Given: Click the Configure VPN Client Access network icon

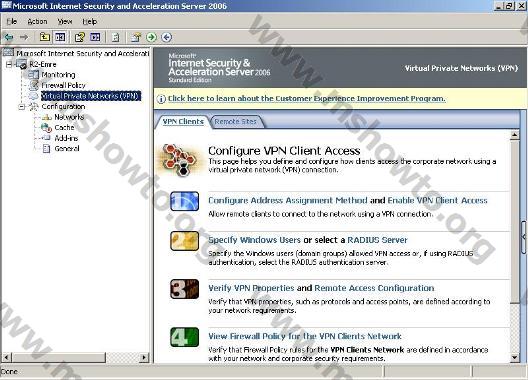Looking at the screenshot, I should (x=179, y=160).
